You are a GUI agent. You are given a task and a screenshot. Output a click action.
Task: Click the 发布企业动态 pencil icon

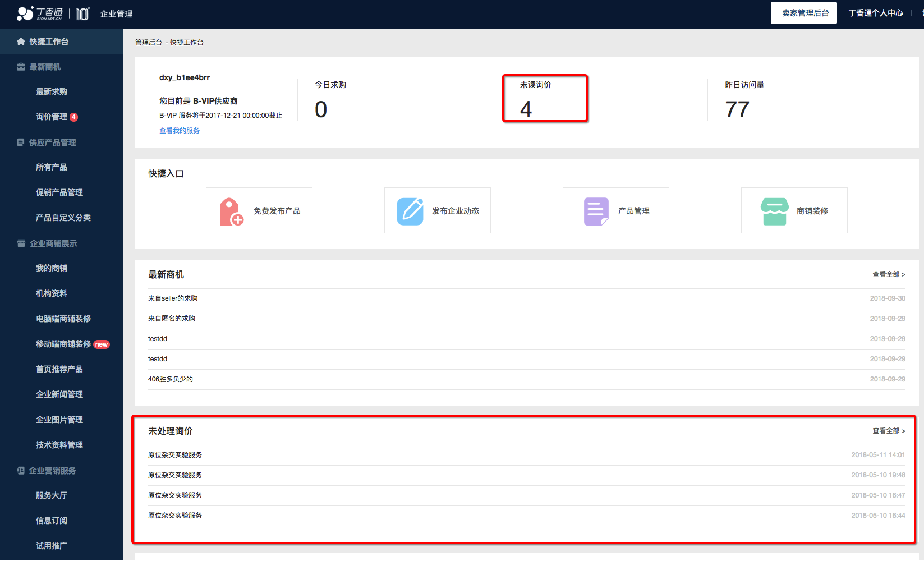[410, 211]
